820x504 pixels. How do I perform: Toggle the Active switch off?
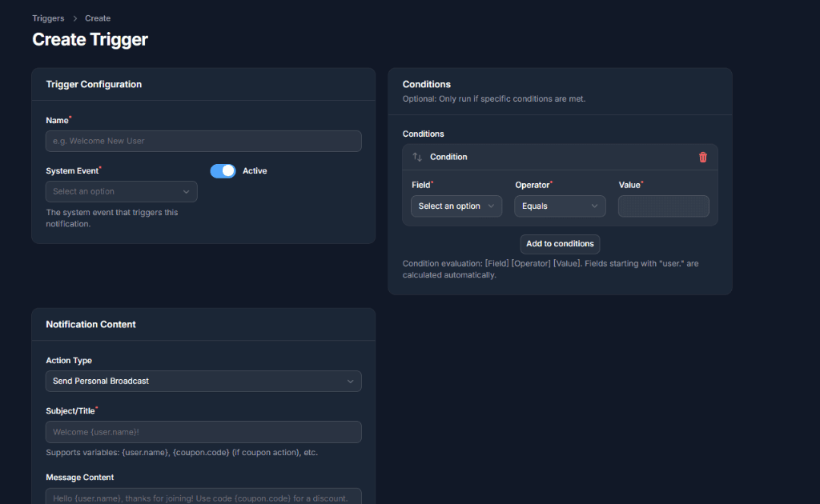(x=223, y=170)
